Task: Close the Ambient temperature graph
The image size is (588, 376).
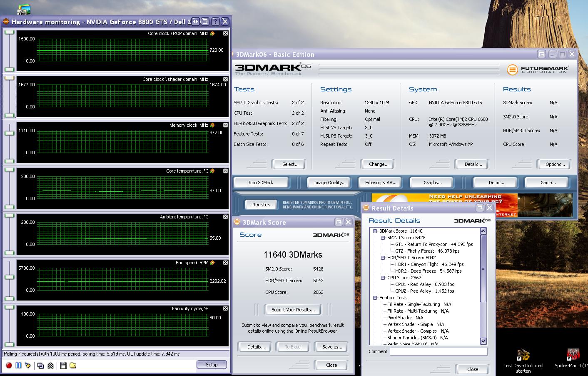Action: (x=225, y=217)
